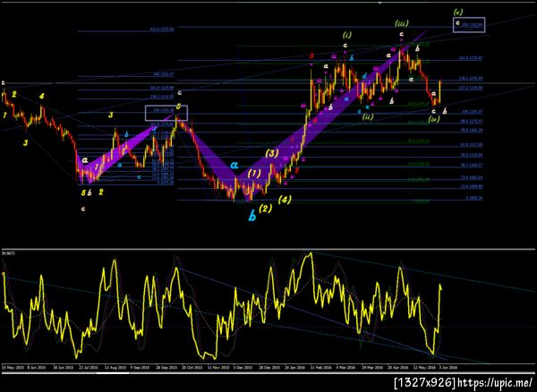Click the 20 Oct 2015 date label
This screenshot has height=392, width=537.
[192, 367]
